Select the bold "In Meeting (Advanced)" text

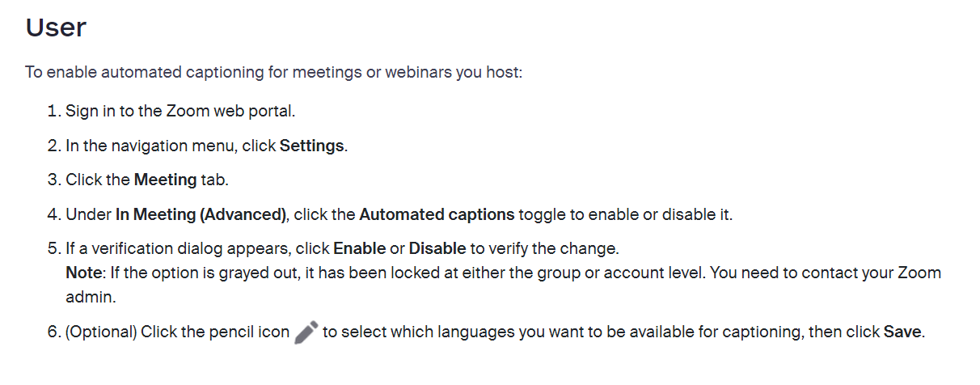(201, 214)
